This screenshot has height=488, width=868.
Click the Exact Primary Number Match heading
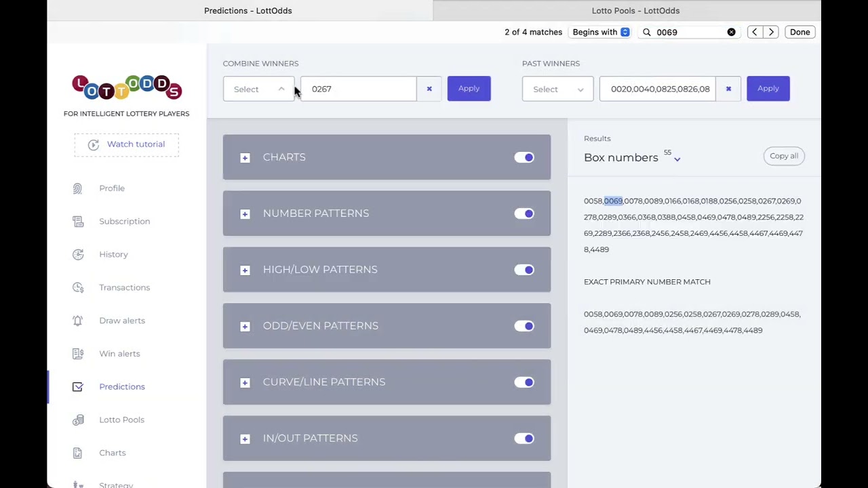647,282
